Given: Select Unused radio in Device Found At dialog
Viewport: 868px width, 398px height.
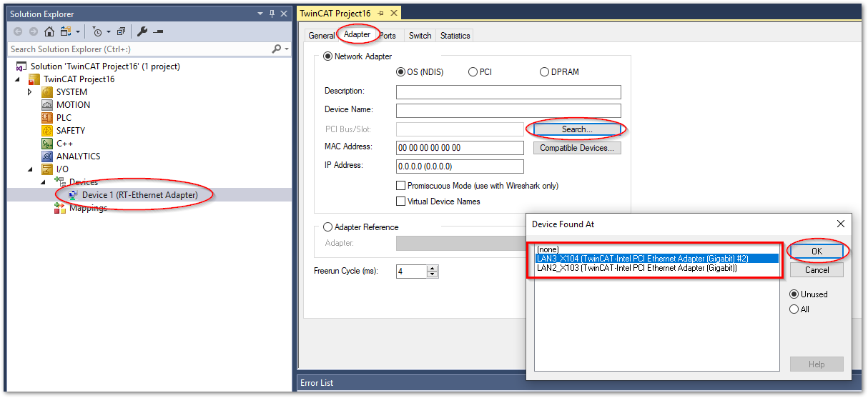Looking at the screenshot, I should point(794,294).
